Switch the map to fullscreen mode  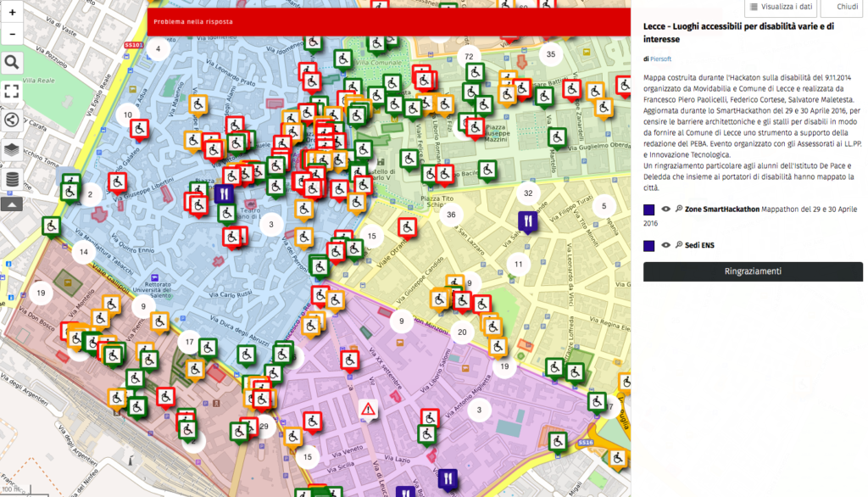[x=12, y=91]
